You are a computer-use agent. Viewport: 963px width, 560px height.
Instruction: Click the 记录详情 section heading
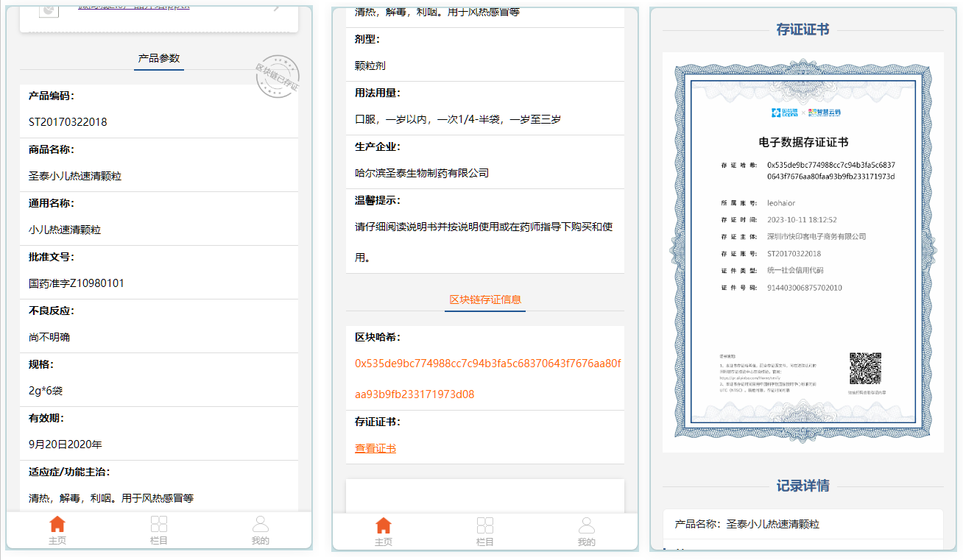[x=802, y=486]
